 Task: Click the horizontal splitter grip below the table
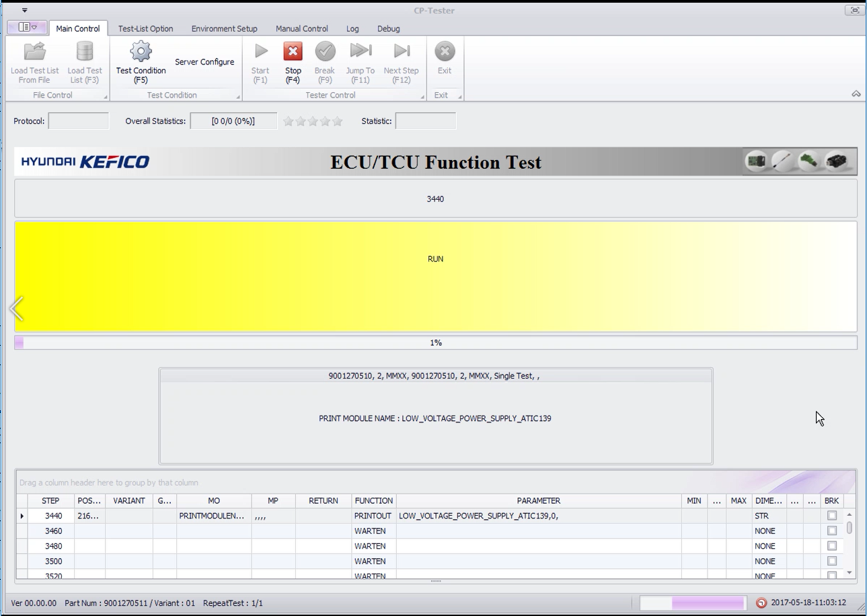coord(436,581)
